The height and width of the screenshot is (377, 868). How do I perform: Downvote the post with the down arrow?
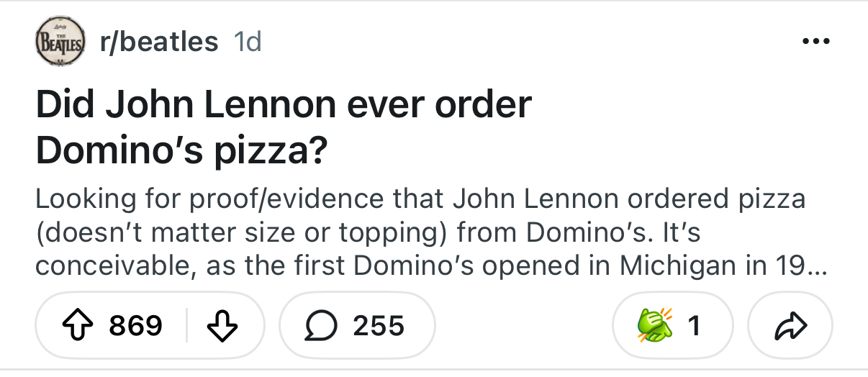(222, 326)
